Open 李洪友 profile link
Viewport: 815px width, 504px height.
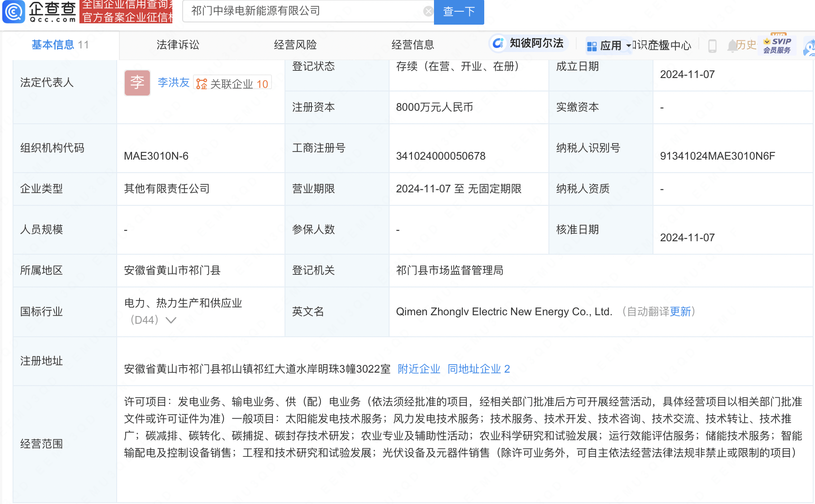point(173,83)
